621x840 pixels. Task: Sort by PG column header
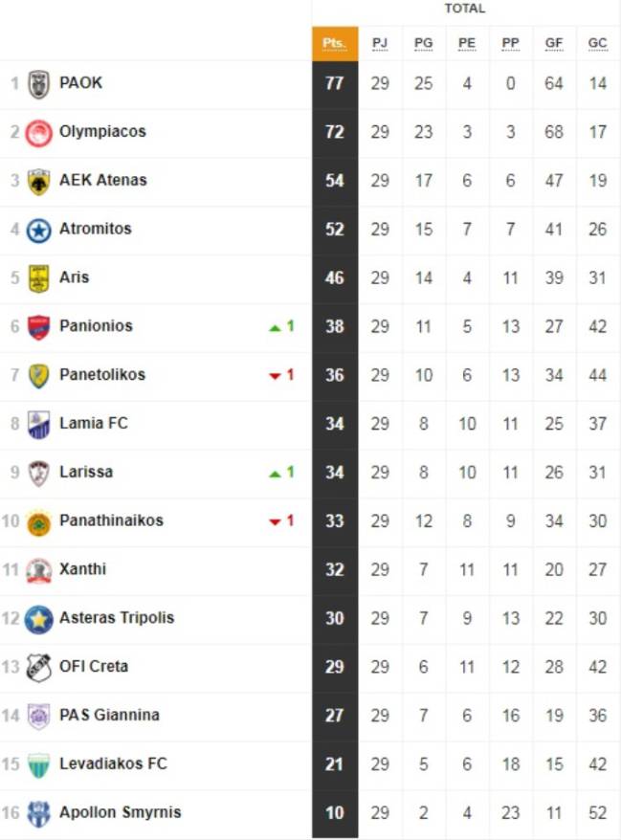[423, 43]
